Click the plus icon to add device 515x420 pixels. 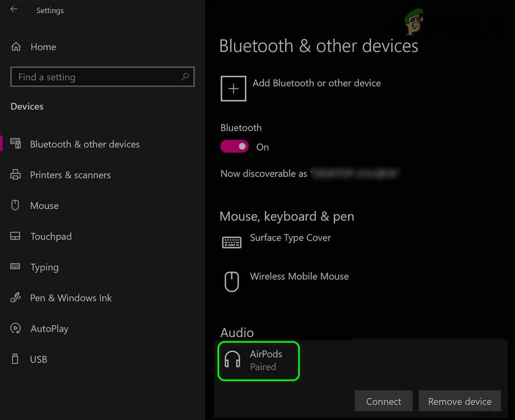click(233, 88)
